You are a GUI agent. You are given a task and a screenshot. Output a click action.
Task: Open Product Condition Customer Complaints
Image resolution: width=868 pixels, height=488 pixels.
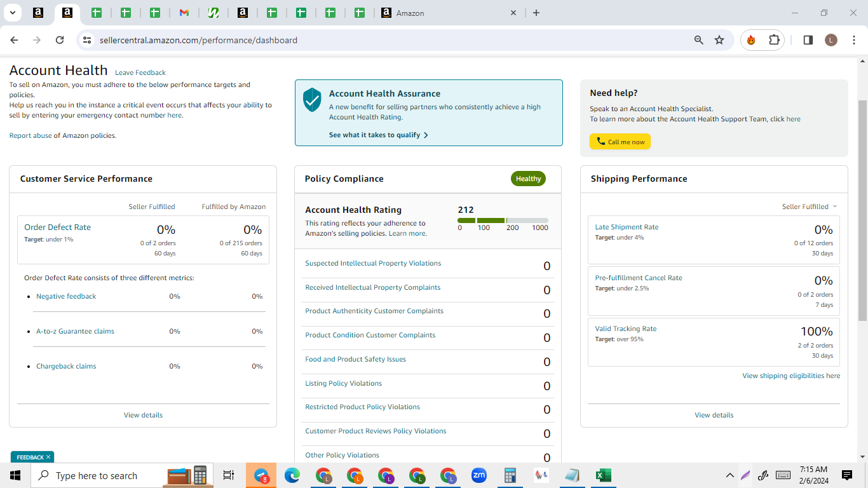click(370, 335)
